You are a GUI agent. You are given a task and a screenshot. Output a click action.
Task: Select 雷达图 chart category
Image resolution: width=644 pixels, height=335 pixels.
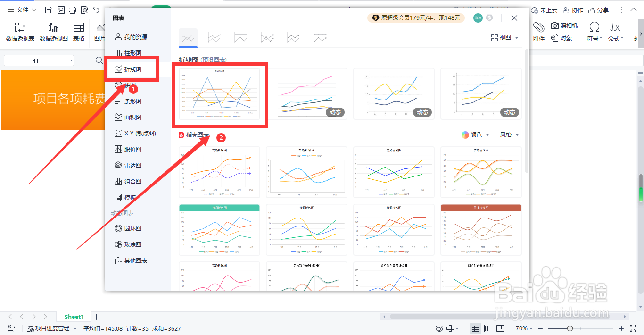[128, 165]
